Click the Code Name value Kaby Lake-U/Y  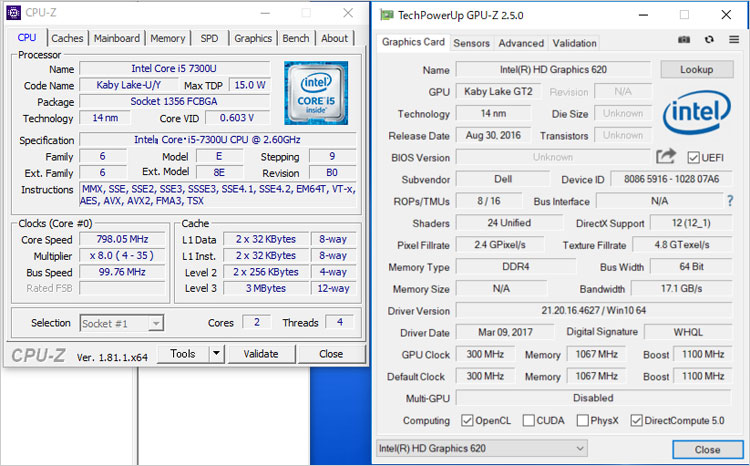(x=128, y=85)
